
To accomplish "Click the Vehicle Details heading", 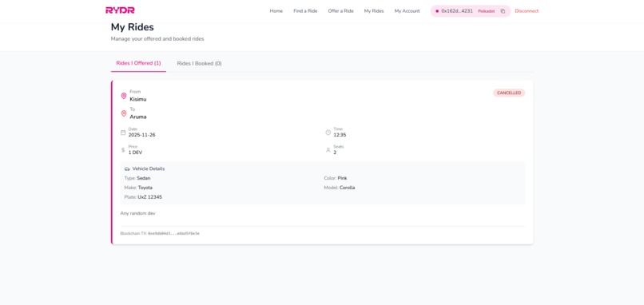I will [x=149, y=168].
